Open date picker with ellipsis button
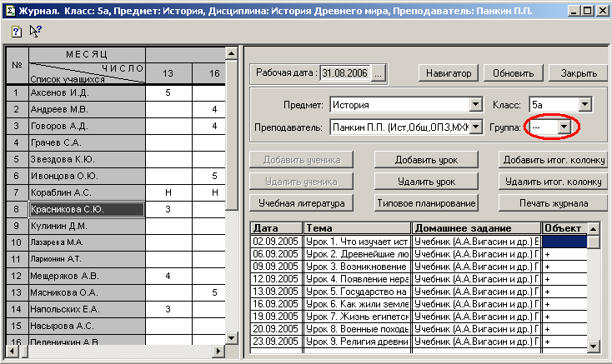The image size is (612, 364). pos(378,73)
